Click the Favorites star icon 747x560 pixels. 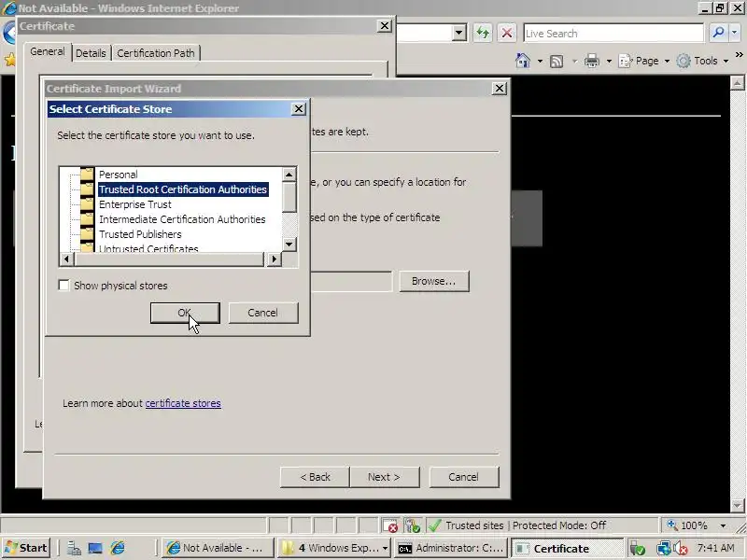9,60
